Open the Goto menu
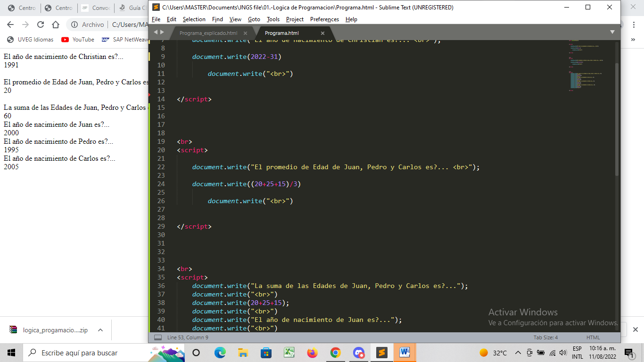 (254, 19)
